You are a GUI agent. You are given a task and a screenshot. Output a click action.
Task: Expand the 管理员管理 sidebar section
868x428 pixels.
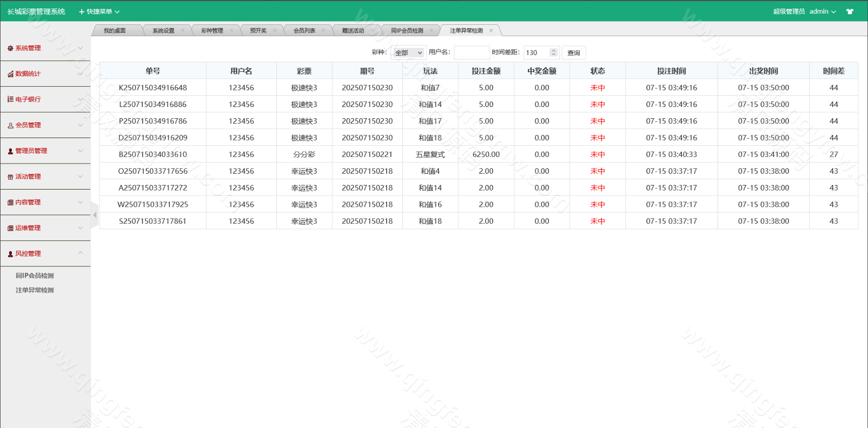tap(80, 151)
